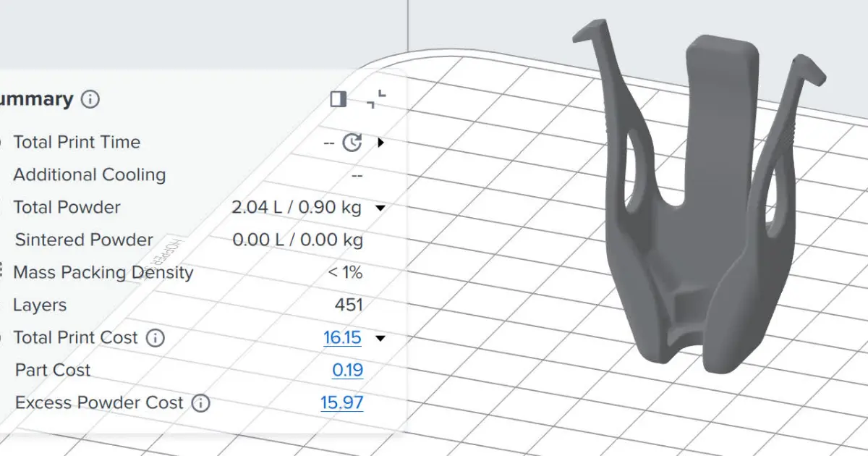Image resolution: width=868 pixels, height=456 pixels.
Task: Click the info icon next to Total Print Cost
Action: (156, 338)
